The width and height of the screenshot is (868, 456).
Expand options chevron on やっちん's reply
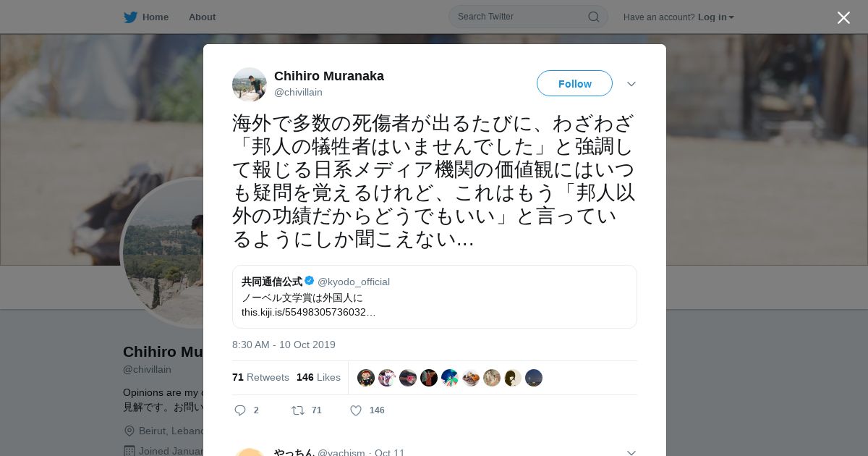click(x=631, y=452)
